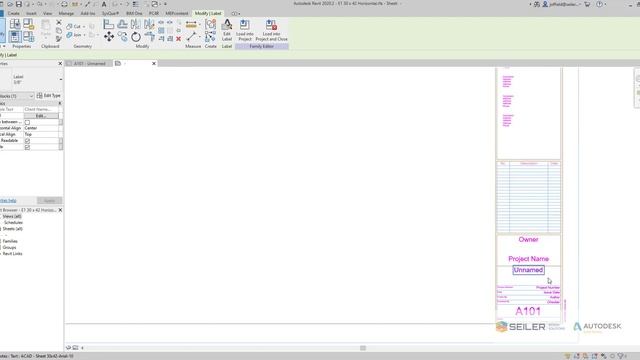Viewport: 640px width, 360px height.
Task: Select the Project Name label in the title block
Action: pyautogui.click(x=528, y=259)
